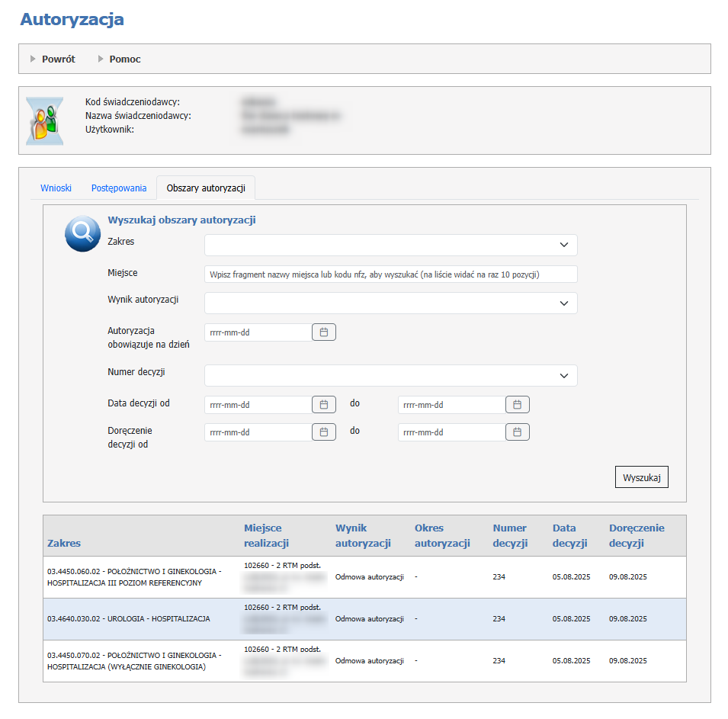Open calendar for Data decyzji end date
Image resolution: width=728 pixels, height=719 pixels.
(517, 405)
